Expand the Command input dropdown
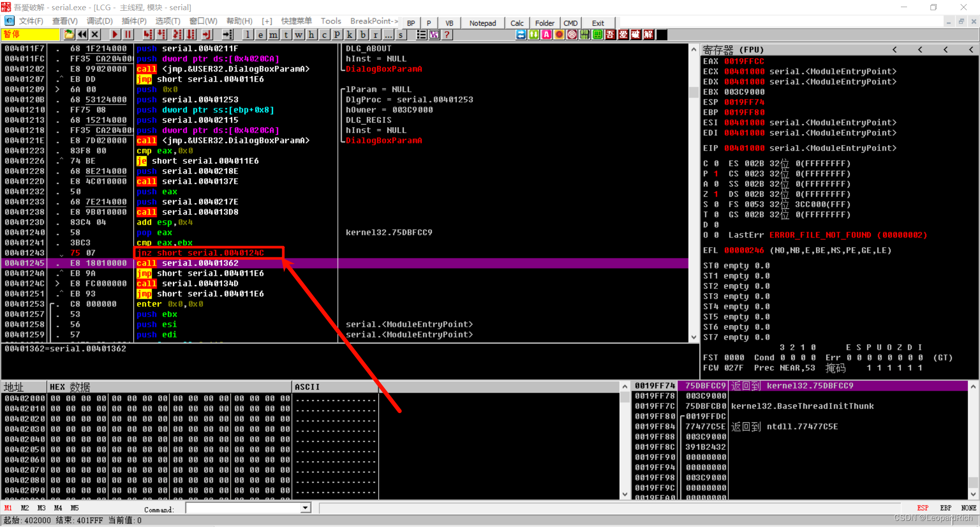The height and width of the screenshot is (527, 980). point(305,508)
